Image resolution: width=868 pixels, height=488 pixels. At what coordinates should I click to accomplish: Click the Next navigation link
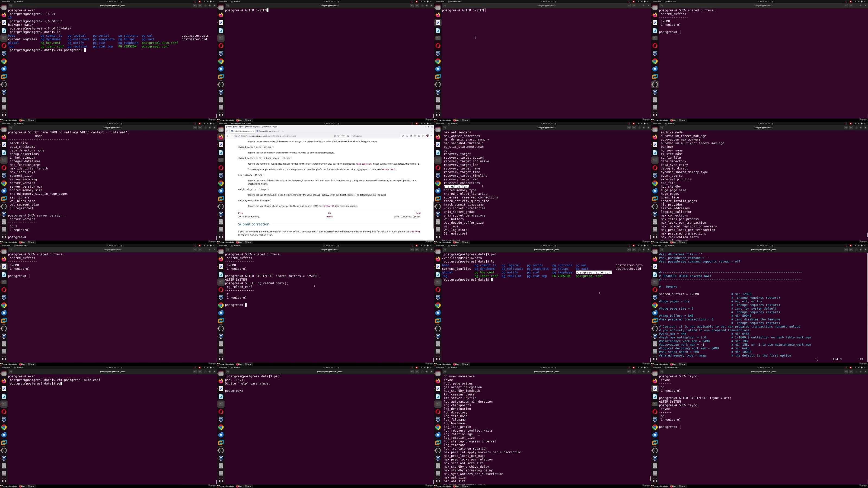[x=418, y=213]
